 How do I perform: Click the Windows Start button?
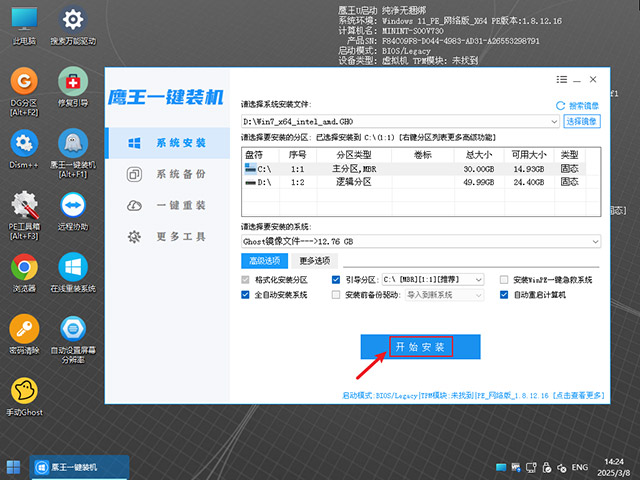pyautogui.click(x=13, y=467)
